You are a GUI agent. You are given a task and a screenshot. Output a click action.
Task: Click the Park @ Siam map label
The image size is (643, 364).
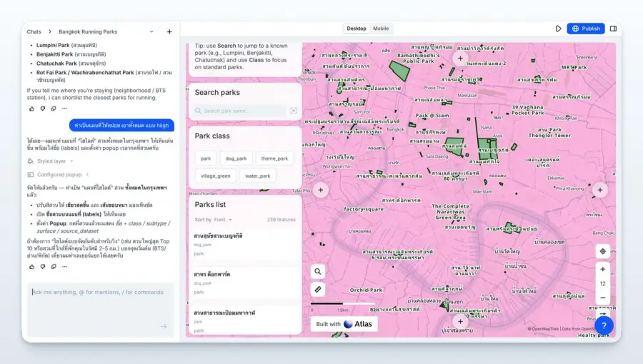(432, 116)
